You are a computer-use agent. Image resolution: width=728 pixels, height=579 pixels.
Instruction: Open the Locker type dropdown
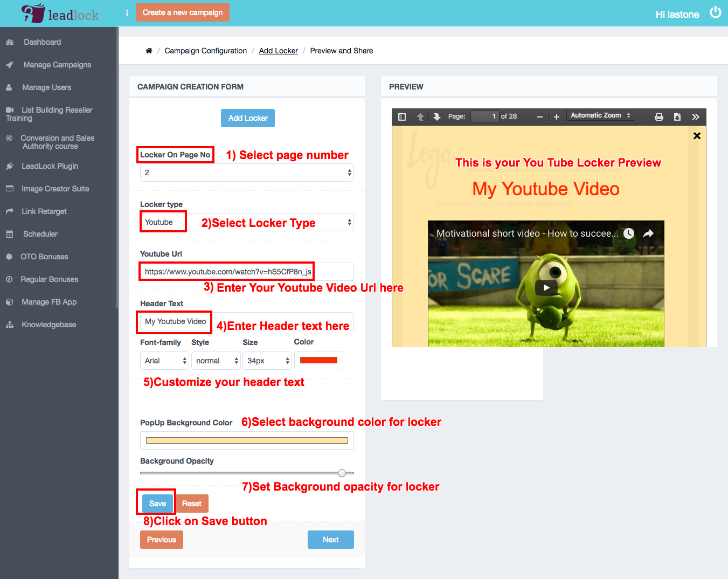click(247, 222)
